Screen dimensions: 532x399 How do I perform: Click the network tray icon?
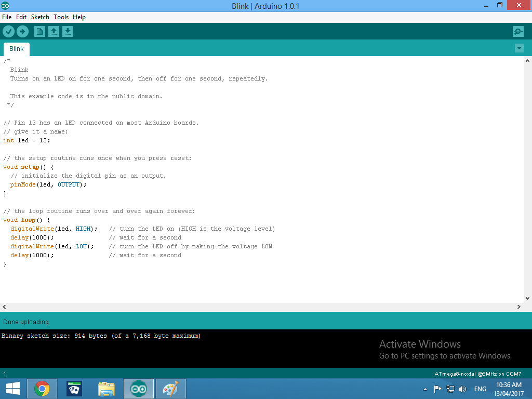[x=450, y=389]
